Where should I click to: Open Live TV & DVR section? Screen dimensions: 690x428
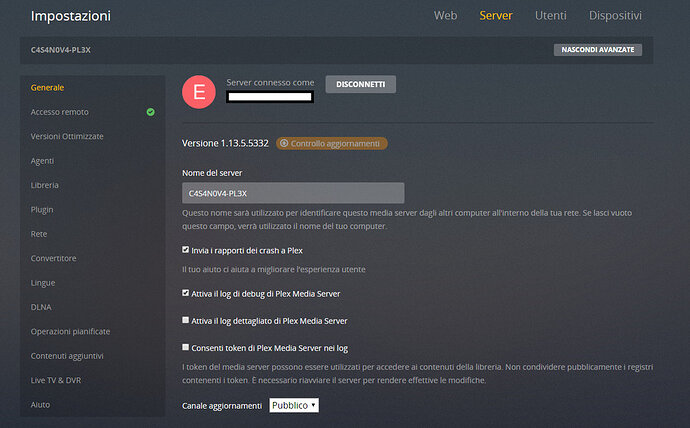point(56,380)
